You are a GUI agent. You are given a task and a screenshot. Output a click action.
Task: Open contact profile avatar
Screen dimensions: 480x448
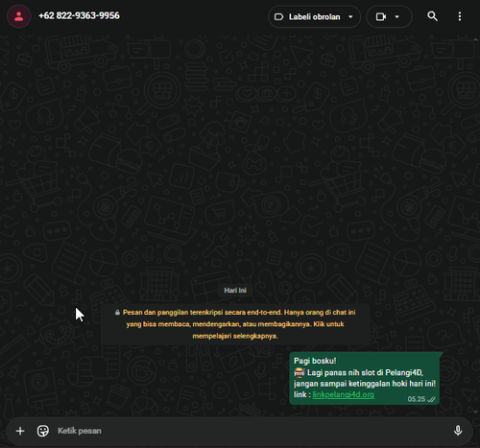tap(19, 16)
